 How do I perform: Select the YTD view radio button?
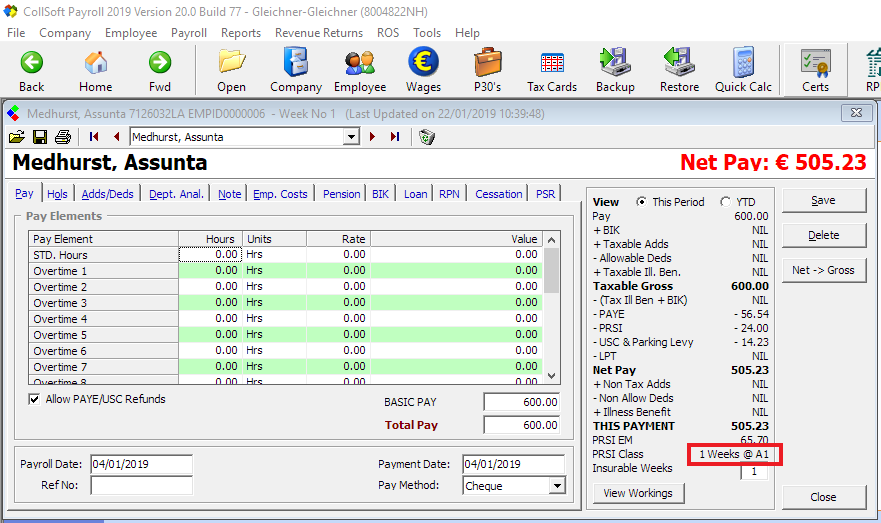click(725, 202)
